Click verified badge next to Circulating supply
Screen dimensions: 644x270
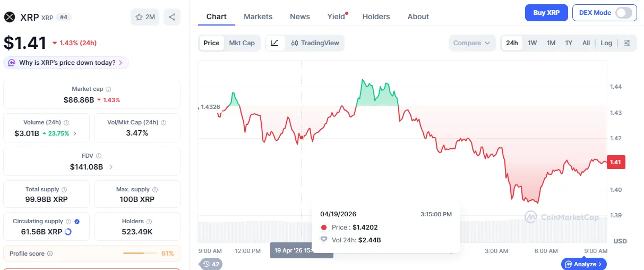(x=78, y=221)
